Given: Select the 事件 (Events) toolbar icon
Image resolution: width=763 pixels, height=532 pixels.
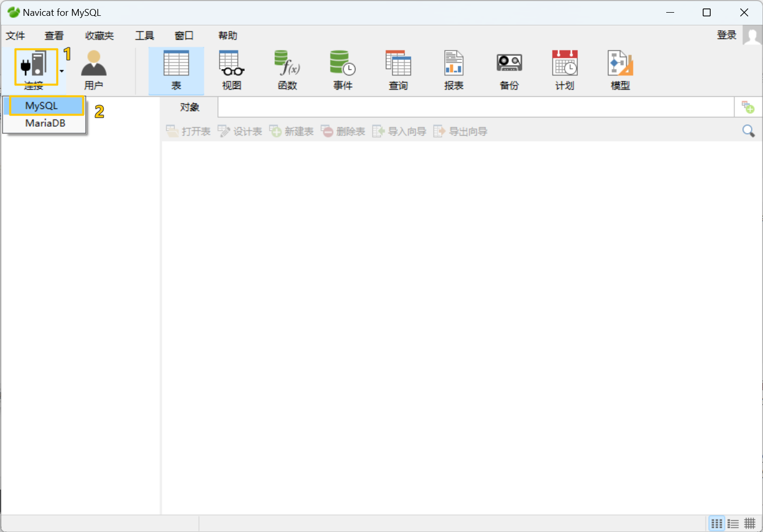Looking at the screenshot, I should [x=343, y=69].
